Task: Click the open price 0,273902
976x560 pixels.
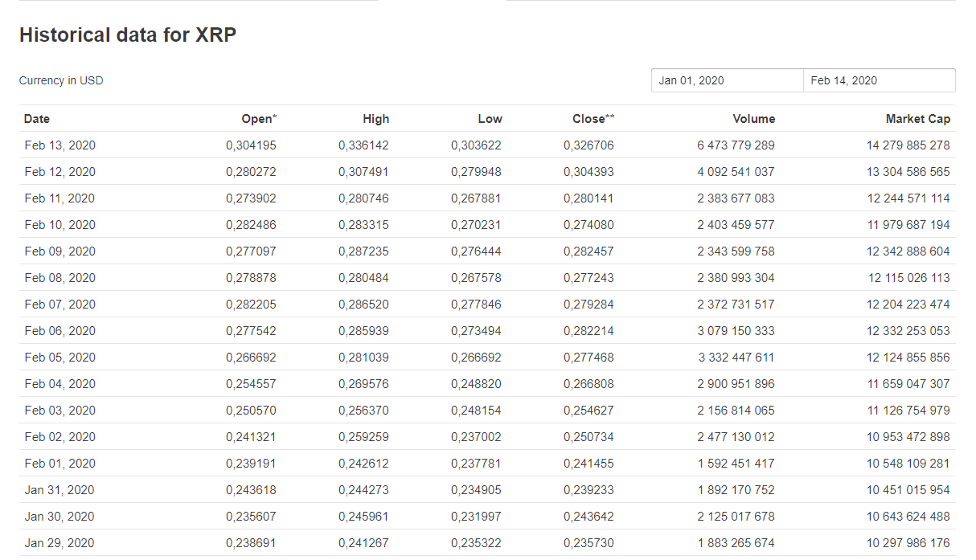Action: (x=251, y=198)
